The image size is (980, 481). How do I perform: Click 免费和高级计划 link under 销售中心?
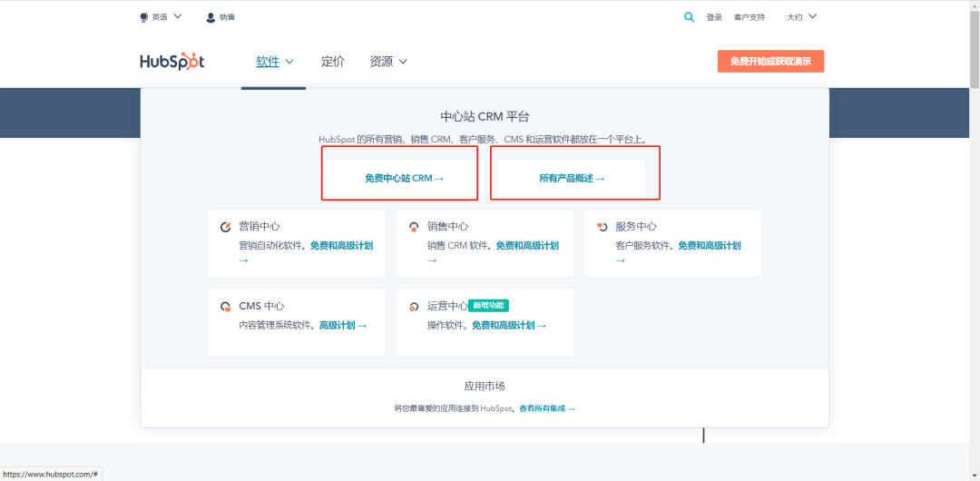pyautogui.click(x=527, y=245)
